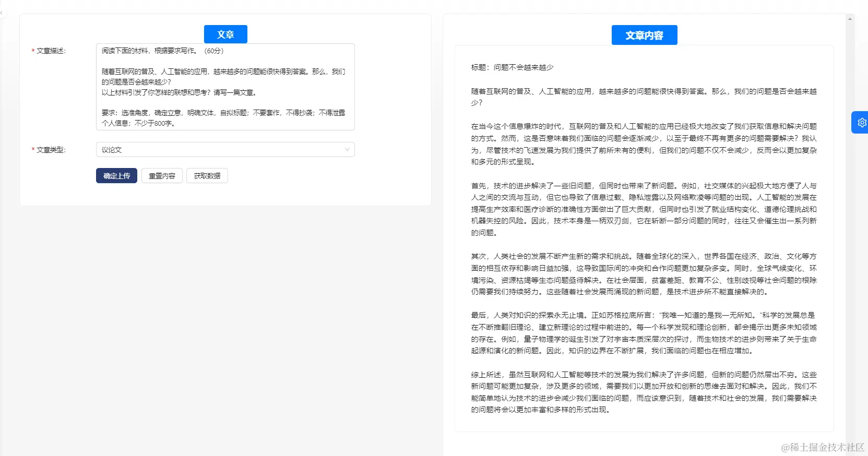Click the 文章描述 field label

pyautogui.click(x=51, y=51)
